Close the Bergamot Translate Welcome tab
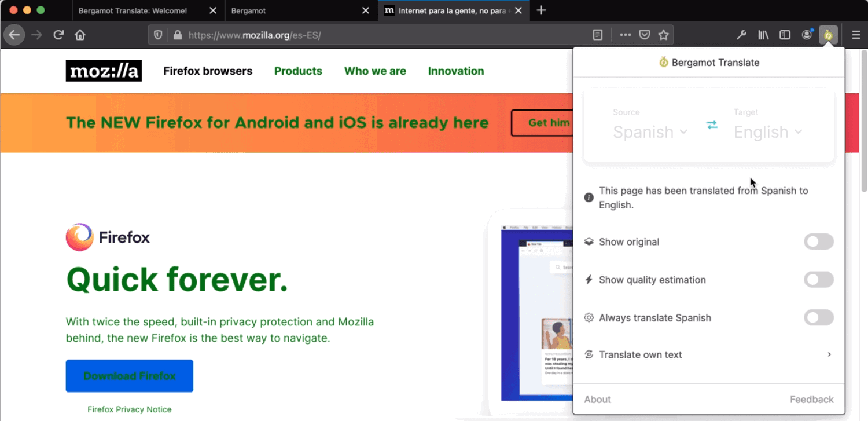 pyautogui.click(x=214, y=10)
